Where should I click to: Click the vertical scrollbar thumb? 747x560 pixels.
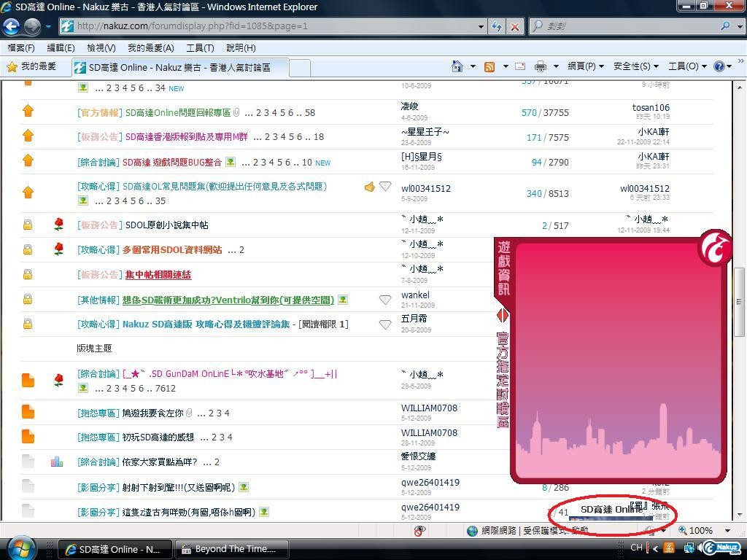(x=739, y=300)
